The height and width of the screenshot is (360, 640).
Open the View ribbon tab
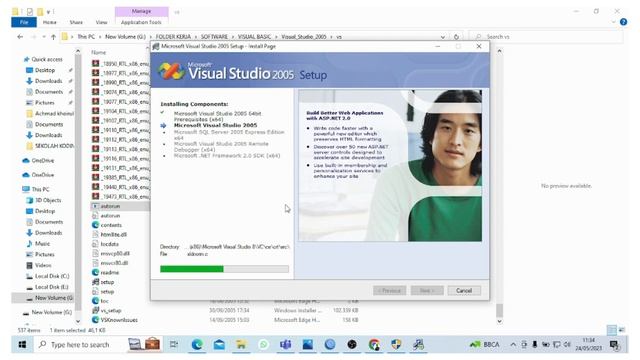(101, 22)
